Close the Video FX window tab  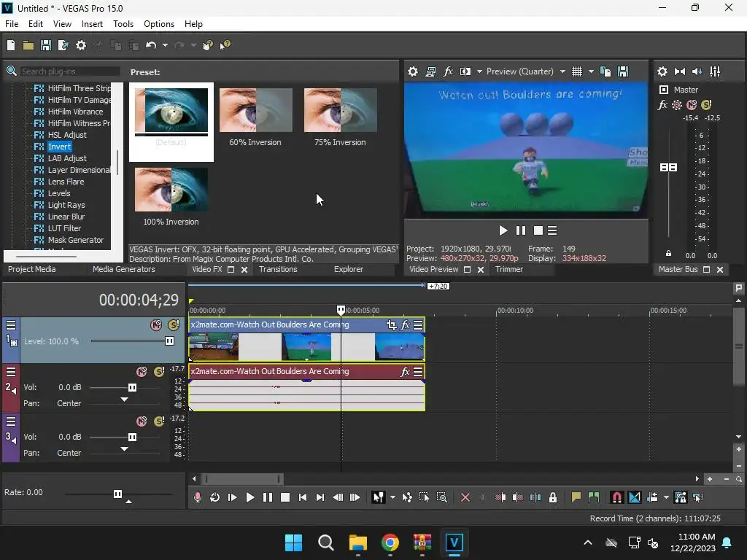[x=244, y=270]
